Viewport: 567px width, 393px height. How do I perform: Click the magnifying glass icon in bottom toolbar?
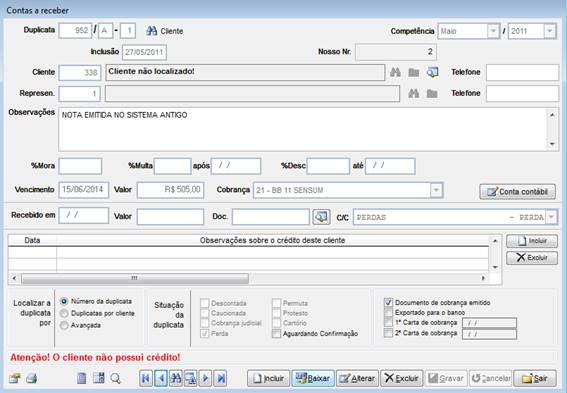[116, 379]
